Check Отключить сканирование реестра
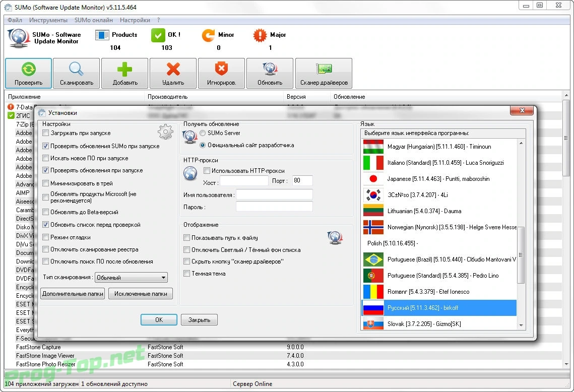The height and width of the screenshot is (392, 574). 46,249
